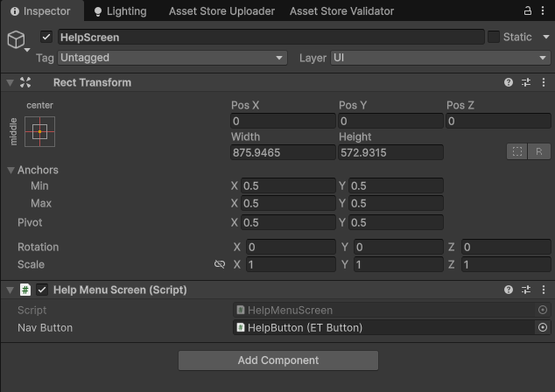Click the Inspector lock icon
Image resolution: width=555 pixels, height=392 pixels.
[528, 11]
